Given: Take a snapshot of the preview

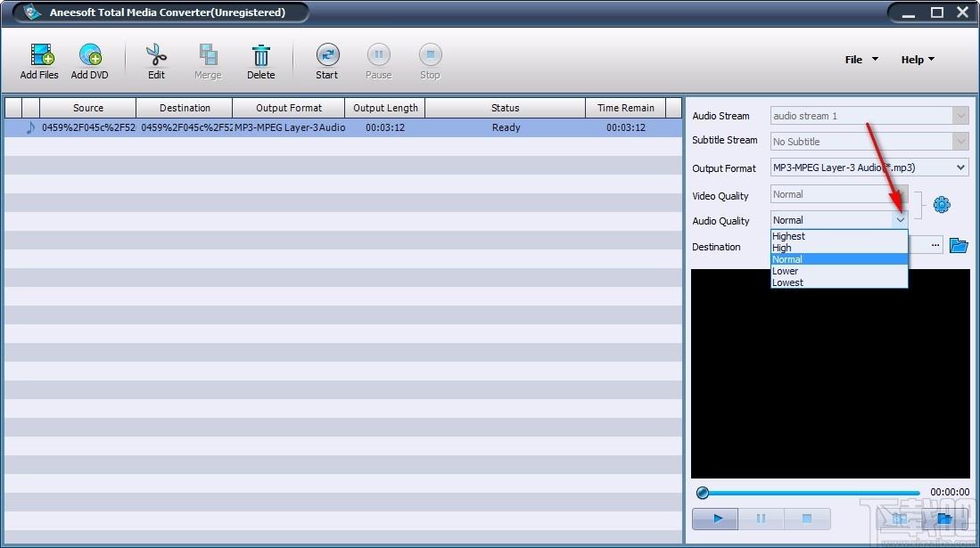Looking at the screenshot, I should [900, 519].
